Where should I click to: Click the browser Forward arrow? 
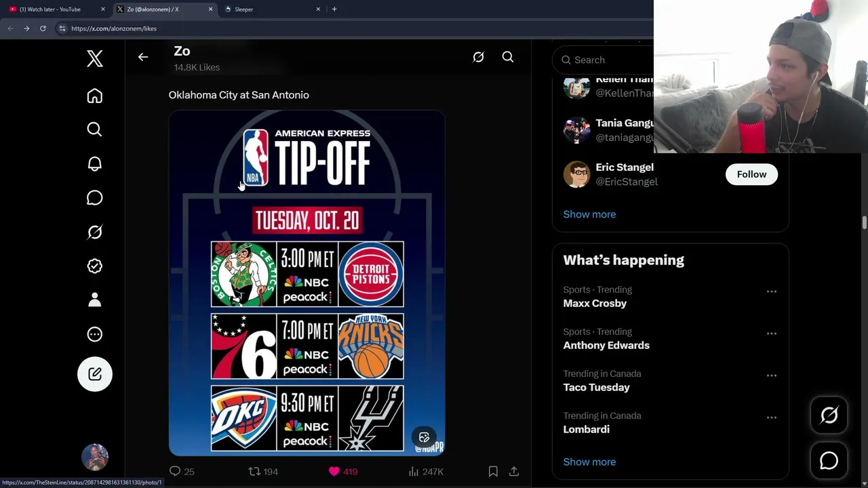(x=26, y=28)
